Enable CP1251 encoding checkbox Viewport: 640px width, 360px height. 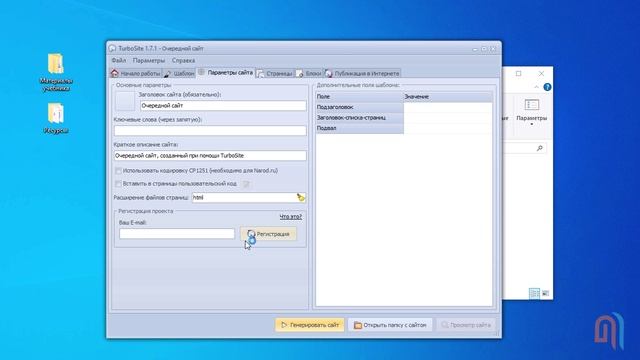pyautogui.click(x=118, y=171)
